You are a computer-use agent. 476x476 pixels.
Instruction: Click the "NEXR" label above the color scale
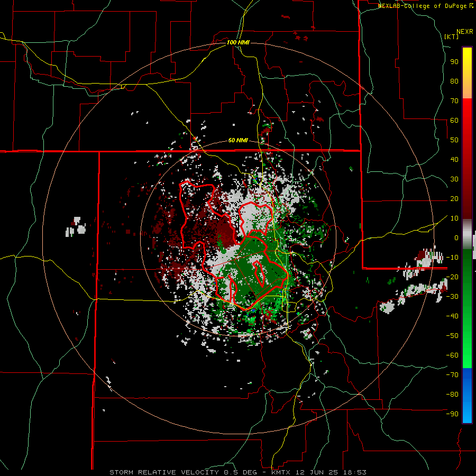465,32
